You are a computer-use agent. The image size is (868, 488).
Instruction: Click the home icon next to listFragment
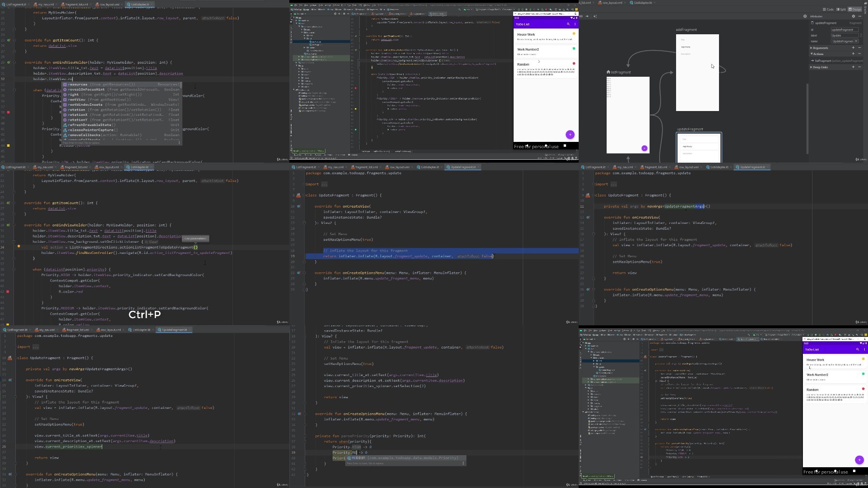609,72
